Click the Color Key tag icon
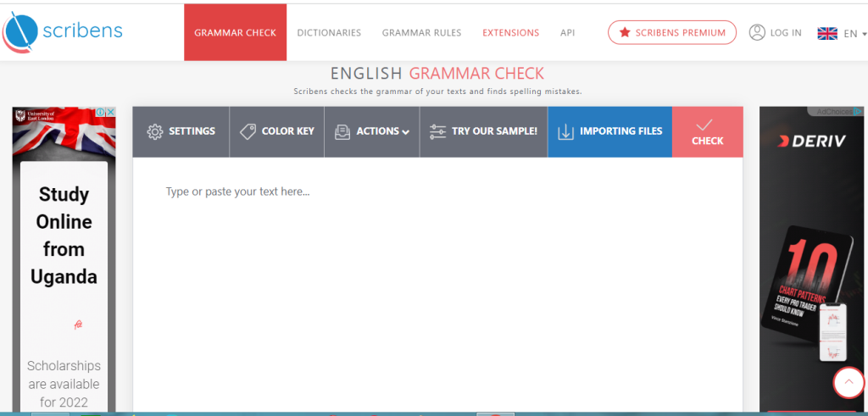 [248, 131]
